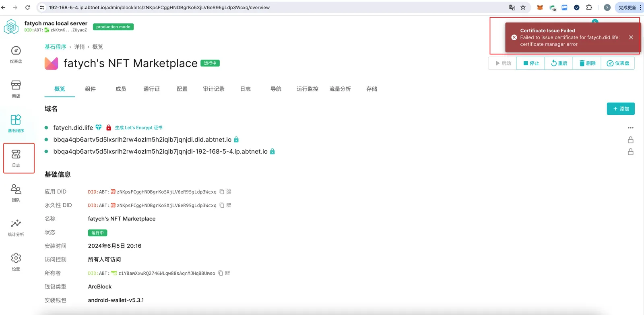Click the 仪表盘 button near 删除

pyautogui.click(x=618, y=63)
